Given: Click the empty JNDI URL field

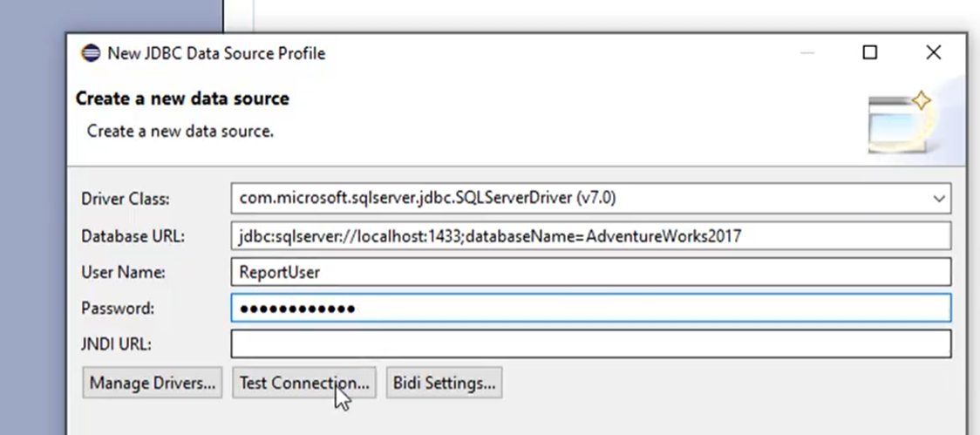Looking at the screenshot, I should click(590, 343).
